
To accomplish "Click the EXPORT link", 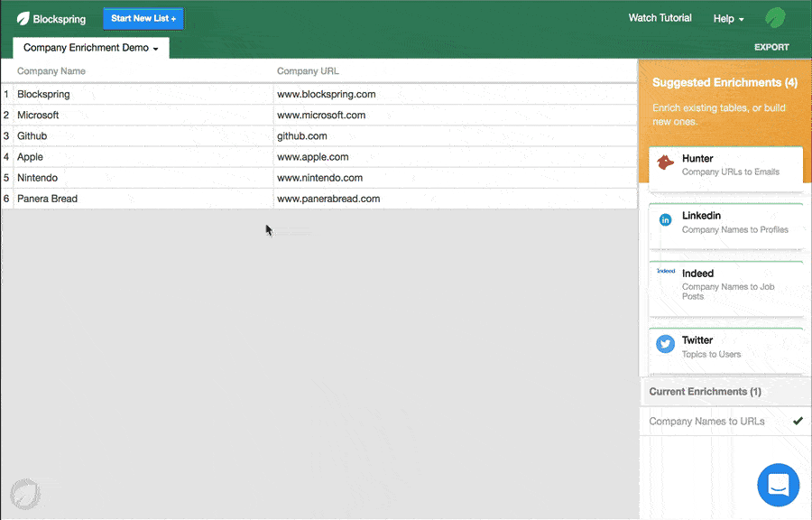I will (x=771, y=46).
